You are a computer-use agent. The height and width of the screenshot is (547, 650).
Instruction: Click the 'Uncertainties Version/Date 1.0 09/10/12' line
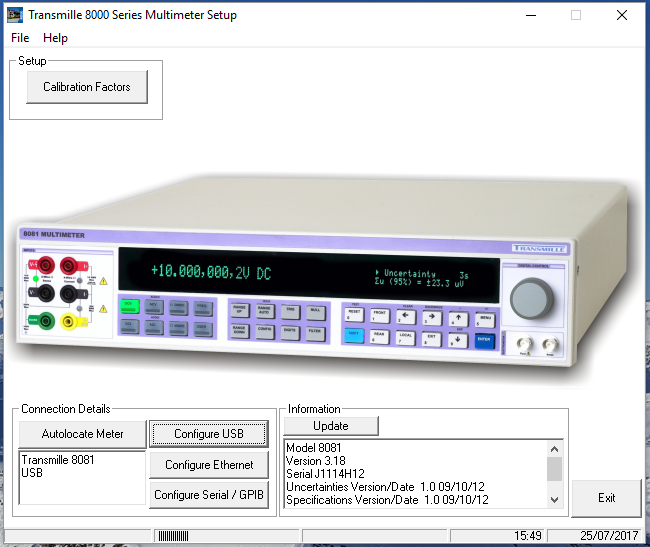[385, 487]
